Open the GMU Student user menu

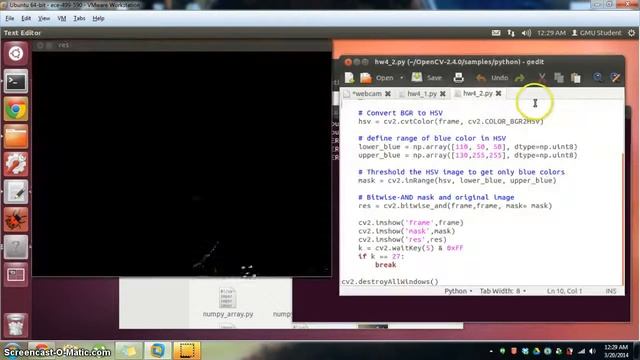(597, 33)
